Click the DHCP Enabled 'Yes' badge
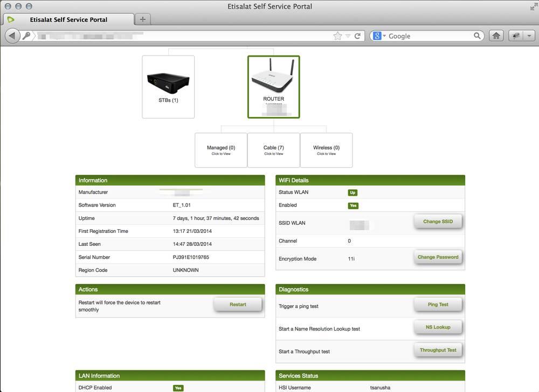The image size is (539, 392). click(178, 388)
